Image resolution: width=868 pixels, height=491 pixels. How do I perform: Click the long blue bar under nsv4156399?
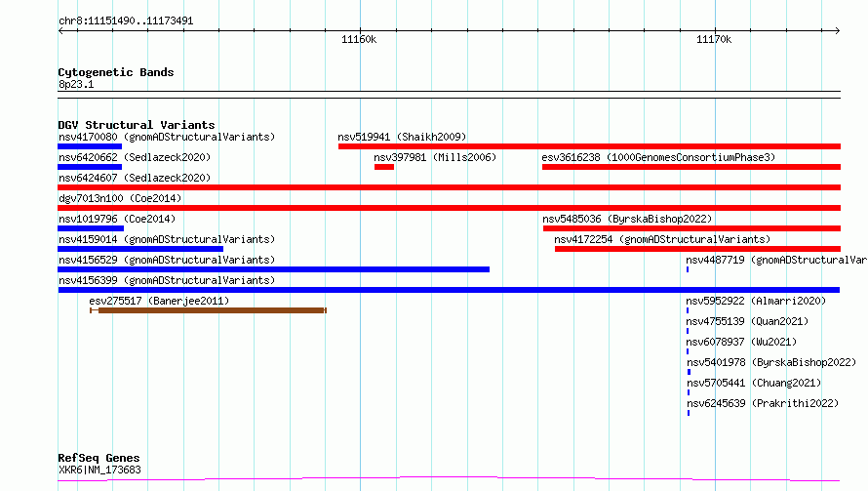(449, 290)
